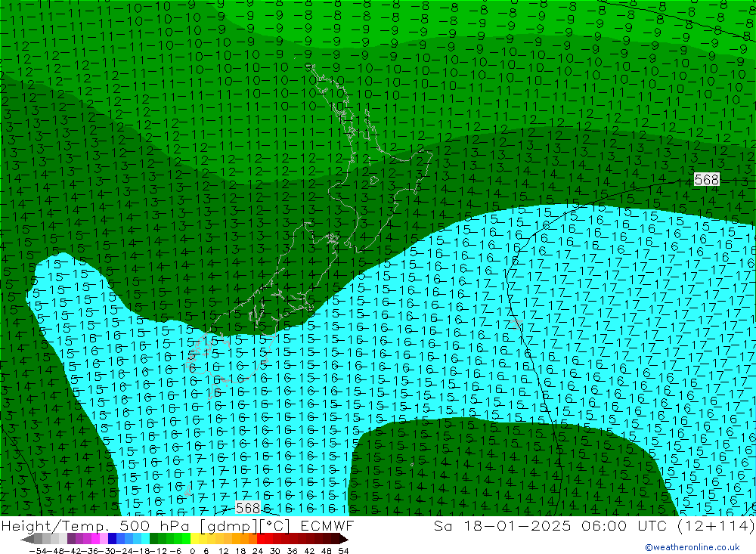Click the 568 contour label on the right edge

[x=706, y=180]
